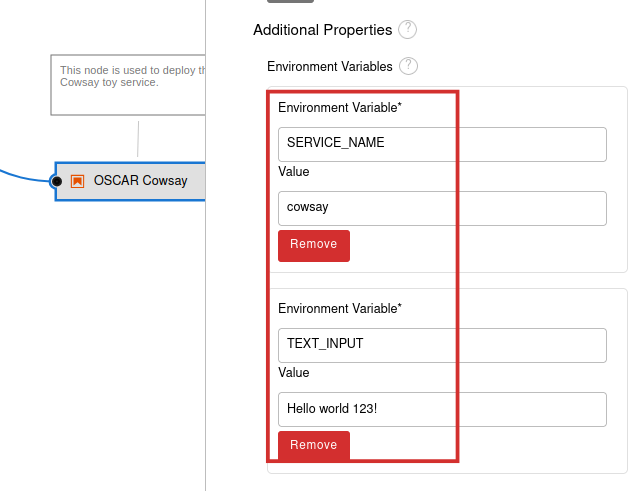
Task: Click the Additional Properties heading
Action: click(321, 30)
